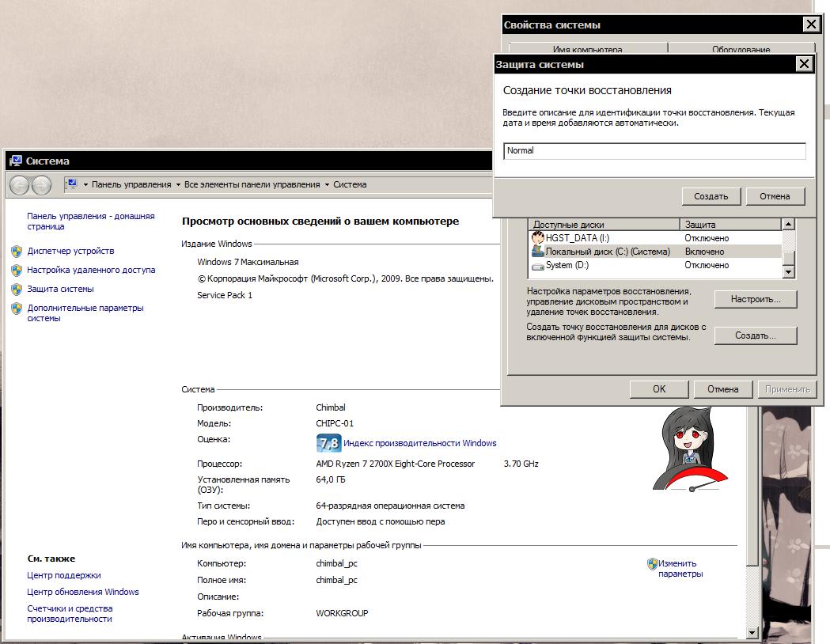
Task: Open Дополнительные параметры системы link
Action: (85, 313)
